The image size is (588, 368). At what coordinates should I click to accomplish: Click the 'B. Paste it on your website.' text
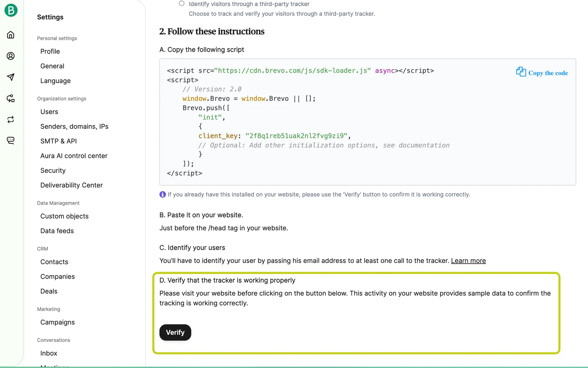[201, 215]
